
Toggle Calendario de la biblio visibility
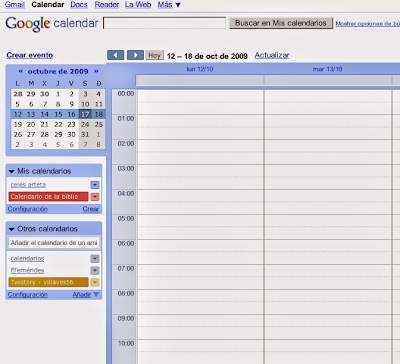[48, 197]
